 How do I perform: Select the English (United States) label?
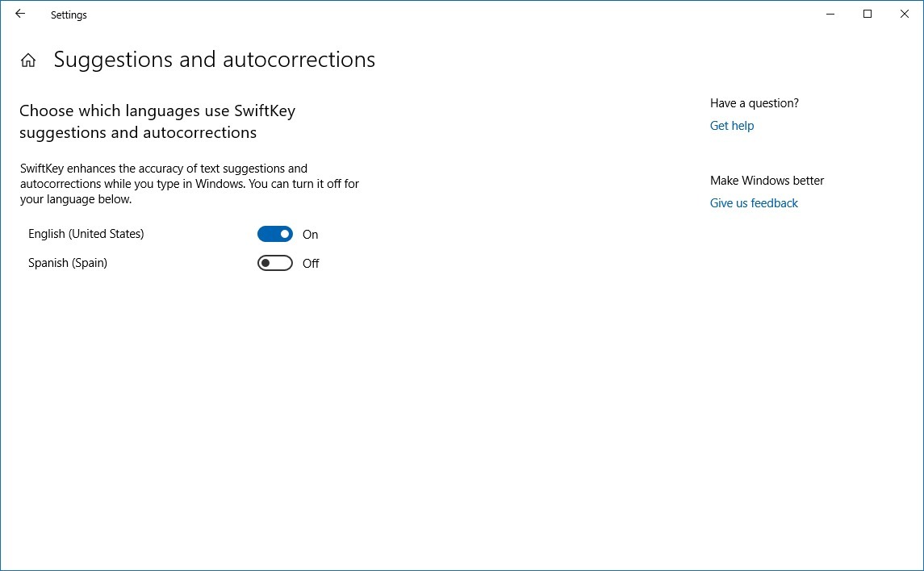click(x=86, y=234)
